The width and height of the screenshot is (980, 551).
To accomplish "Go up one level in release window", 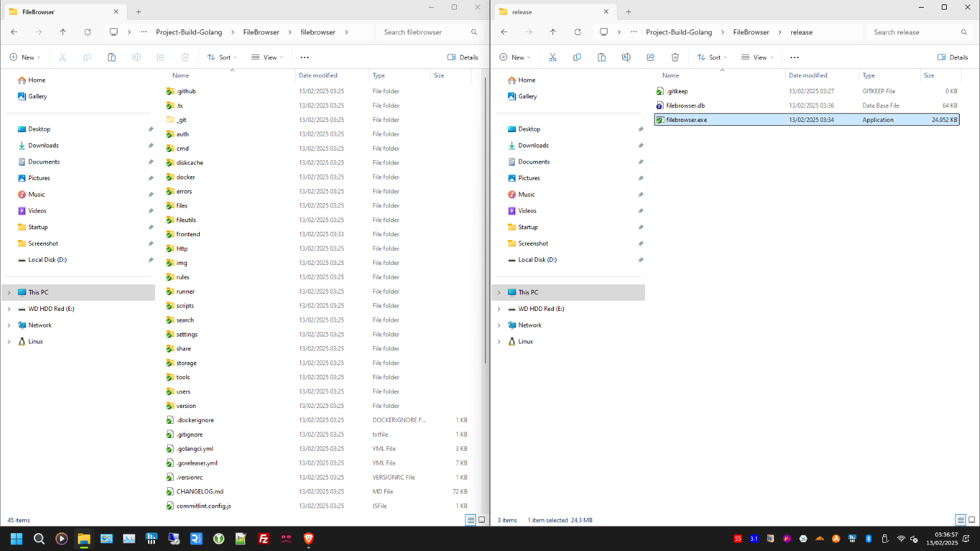I will [553, 32].
